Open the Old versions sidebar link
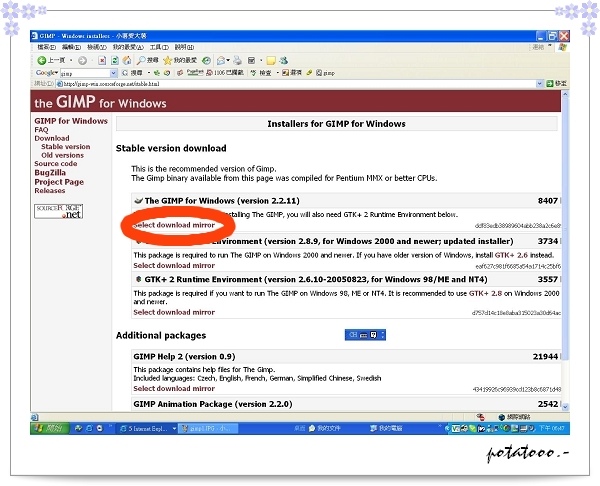Image resolution: width=600 pixels, height=486 pixels. (x=62, y=155)
